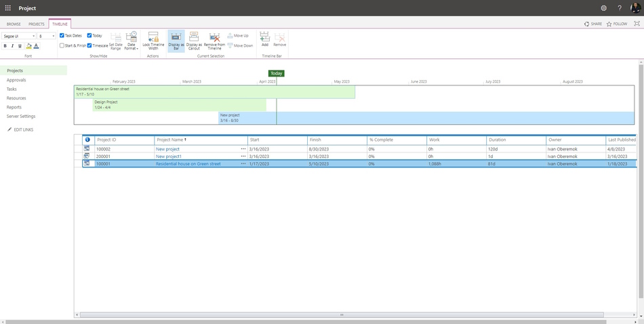Switch to the Projects ribbon tab
644x324 pixels.
tap(36, 24)
